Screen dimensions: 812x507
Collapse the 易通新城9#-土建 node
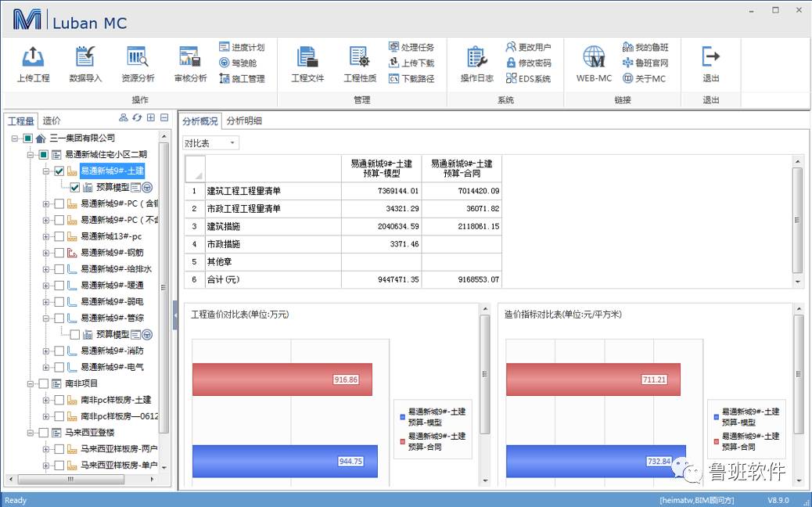click(45, 171)
